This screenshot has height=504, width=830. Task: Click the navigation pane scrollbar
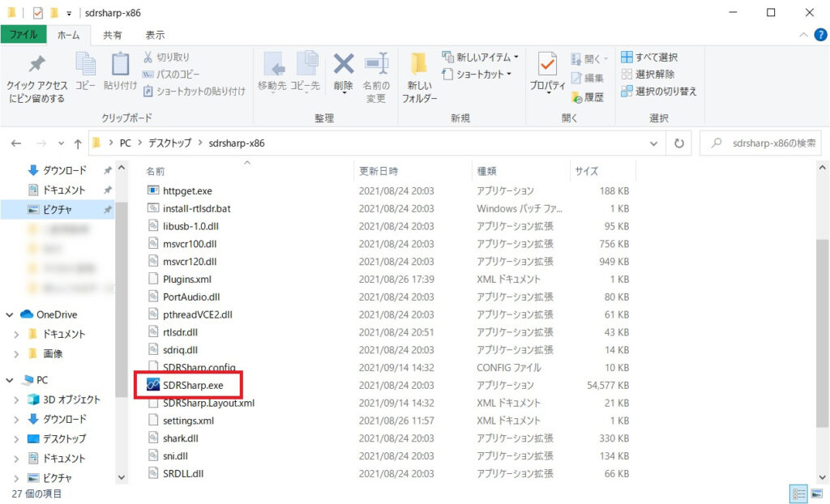122,299
